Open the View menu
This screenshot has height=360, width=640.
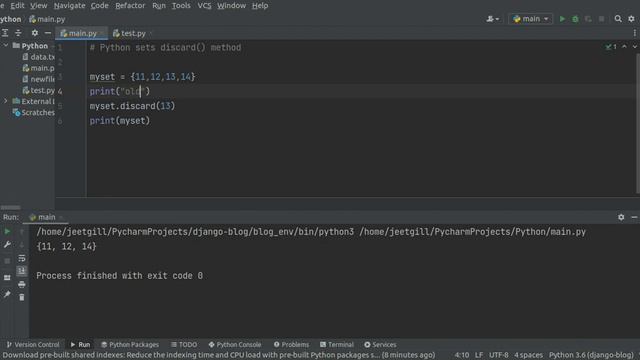click(x=39, y=6)
